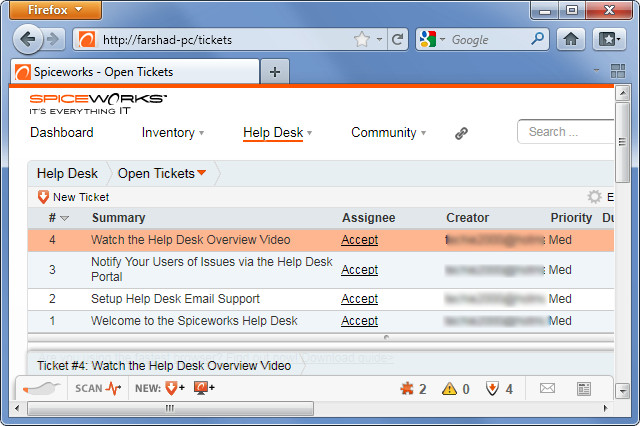Start a network scan with SCAN
The height and width of the screenshot is (426, 640).
pyautogui.click(x=98, y=388)
